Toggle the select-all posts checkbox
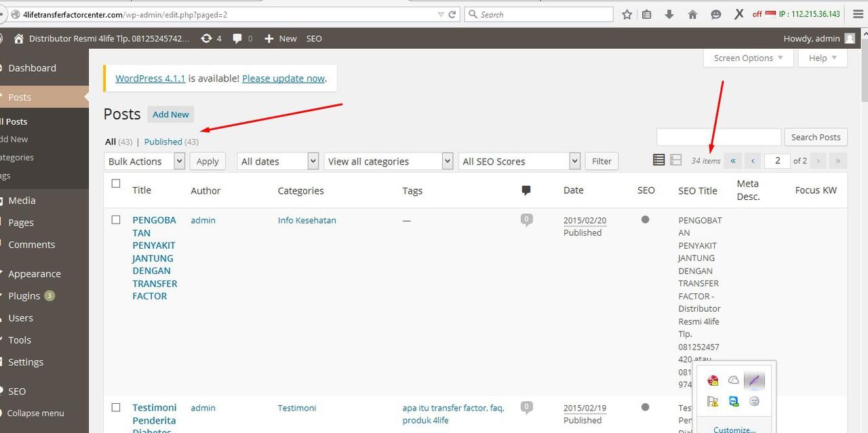This screenshot has width=868, height=433. (116, 183)
